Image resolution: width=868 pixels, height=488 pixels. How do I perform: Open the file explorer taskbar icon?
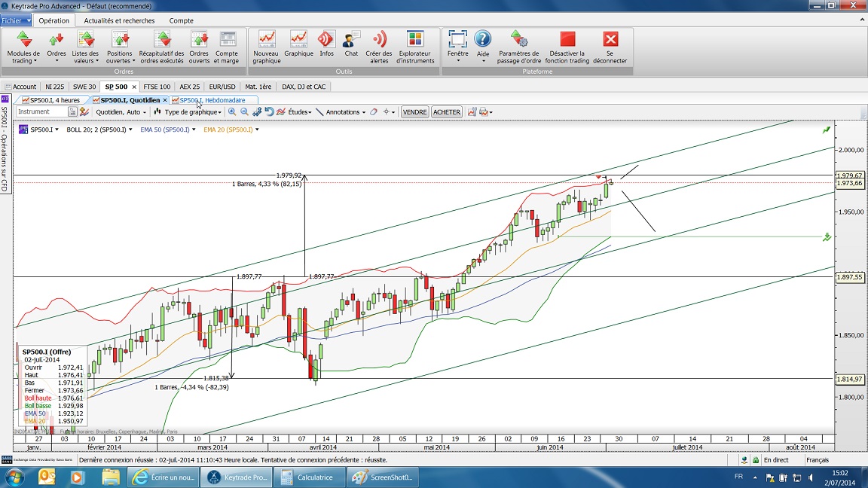pos(111,477)
